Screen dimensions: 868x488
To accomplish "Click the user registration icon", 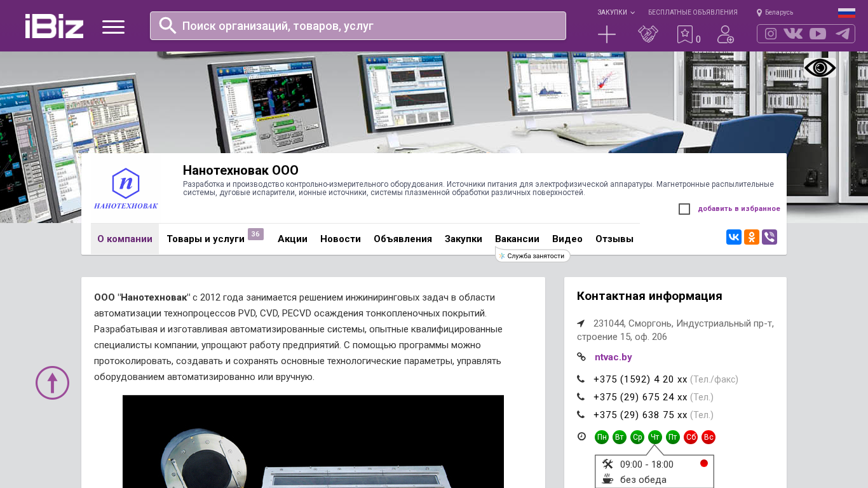I will coord(726,34).
